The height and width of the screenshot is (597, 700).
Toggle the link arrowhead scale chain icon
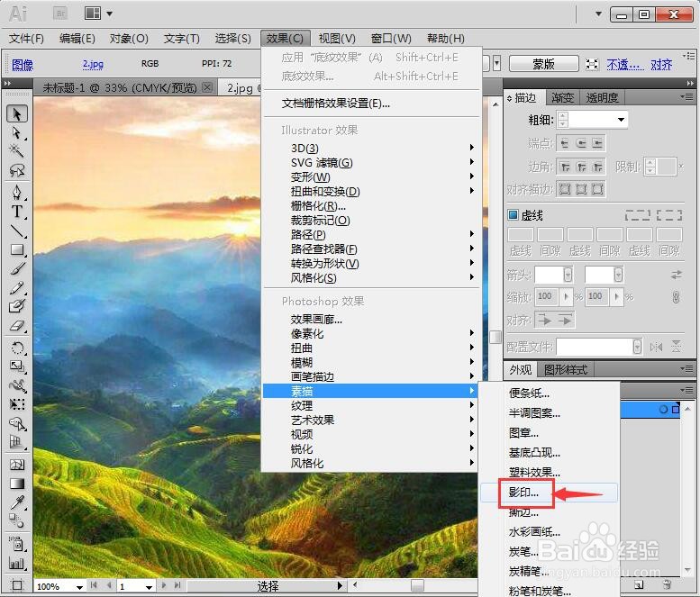676,297
